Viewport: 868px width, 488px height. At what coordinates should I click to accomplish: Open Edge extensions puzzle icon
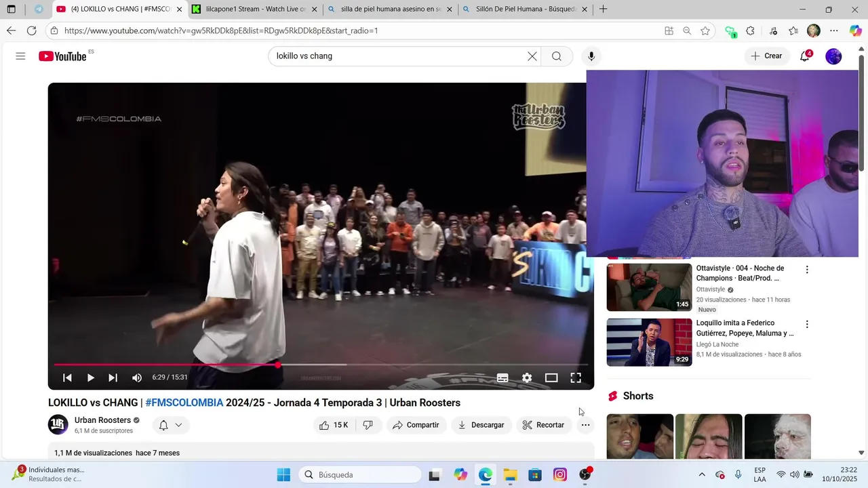click(750, 30)
